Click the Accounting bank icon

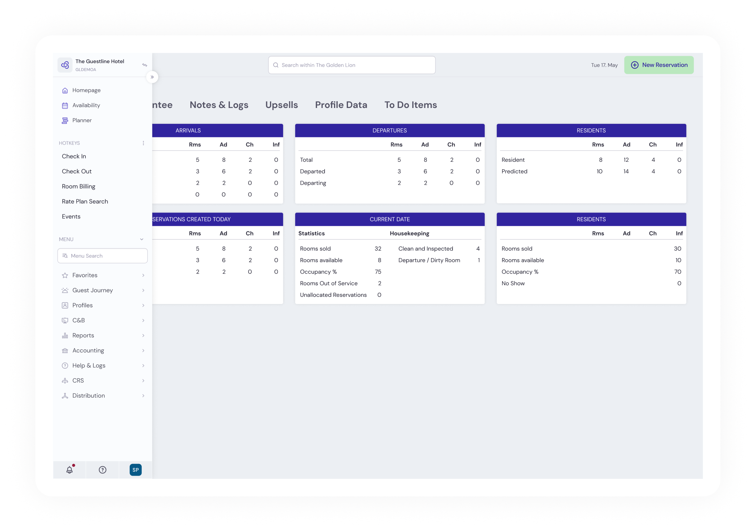(65, 351)
